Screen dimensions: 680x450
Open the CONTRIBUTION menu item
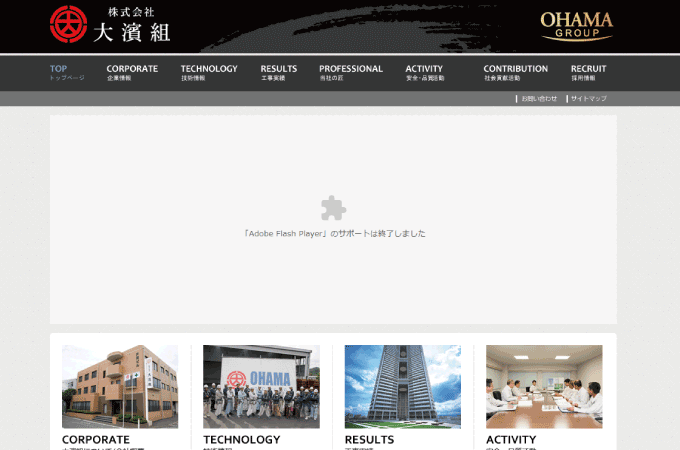point(516,72)
